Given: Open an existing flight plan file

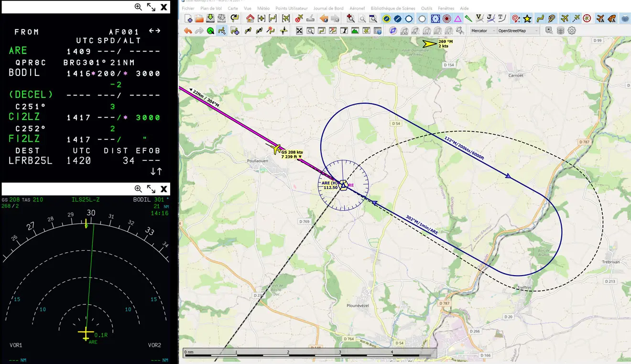Looking at the screenshot, I should 199,18.
